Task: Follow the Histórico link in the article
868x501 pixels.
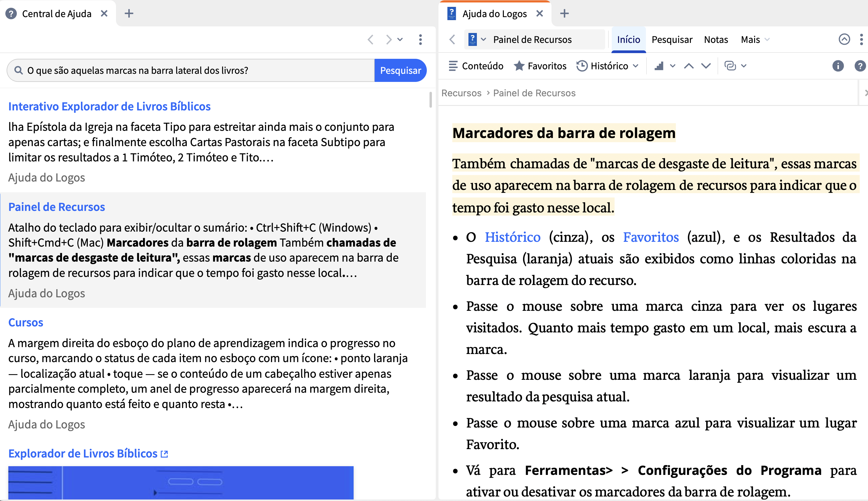Action: pyautogui.click(x=513, y=237)
